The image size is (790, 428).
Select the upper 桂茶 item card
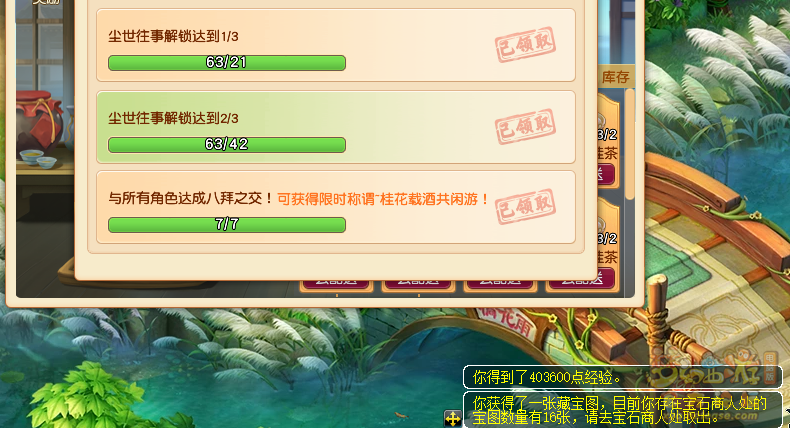tap(608, 142)
